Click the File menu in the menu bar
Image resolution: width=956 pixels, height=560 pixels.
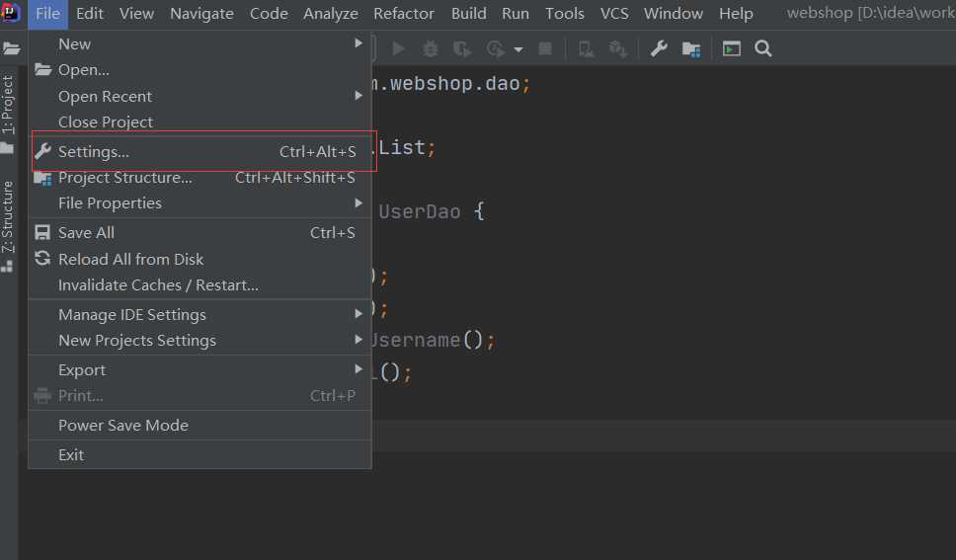(47, 14)
